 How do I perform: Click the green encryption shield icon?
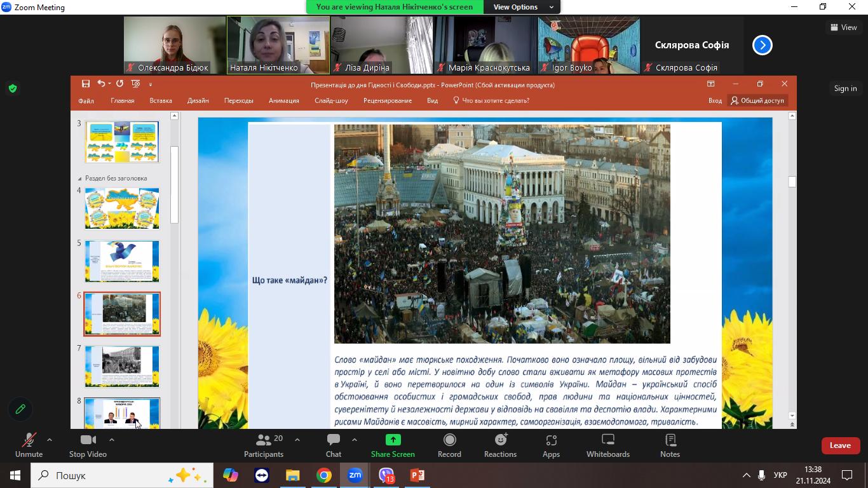click(x=13, y=88)
